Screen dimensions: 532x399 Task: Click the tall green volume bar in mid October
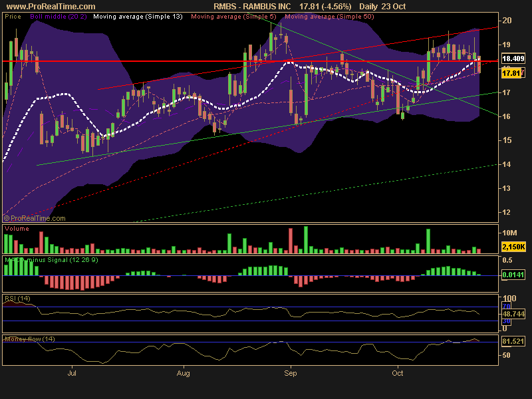(x=428, y=241)
